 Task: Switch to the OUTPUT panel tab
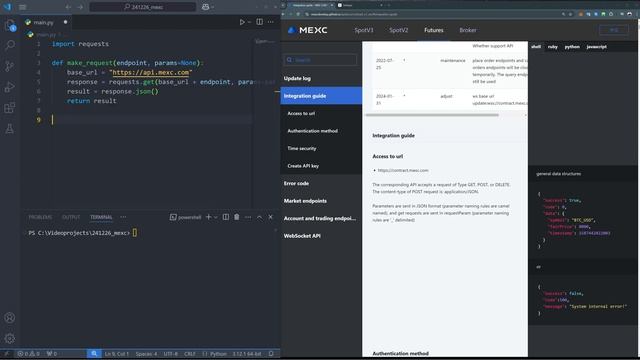coord(71,217)
